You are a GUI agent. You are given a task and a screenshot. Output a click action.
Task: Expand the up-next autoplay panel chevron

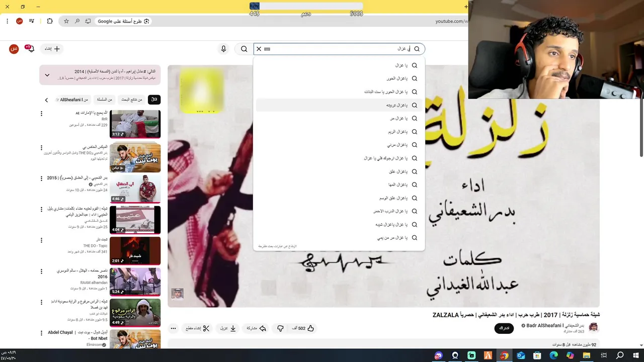pyautogui.click(x=47, y=75)
